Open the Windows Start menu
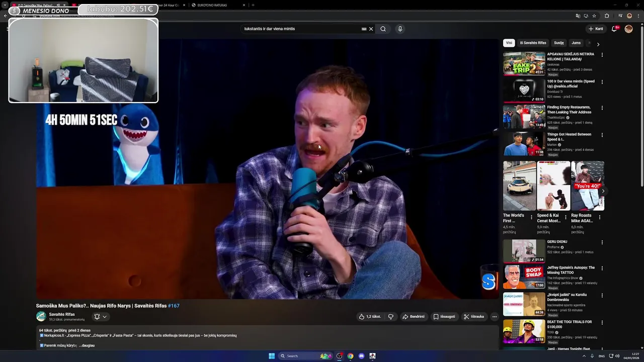The width and height of the screenshot is (644, 362). pyautogui.click(x=272, y=356)
